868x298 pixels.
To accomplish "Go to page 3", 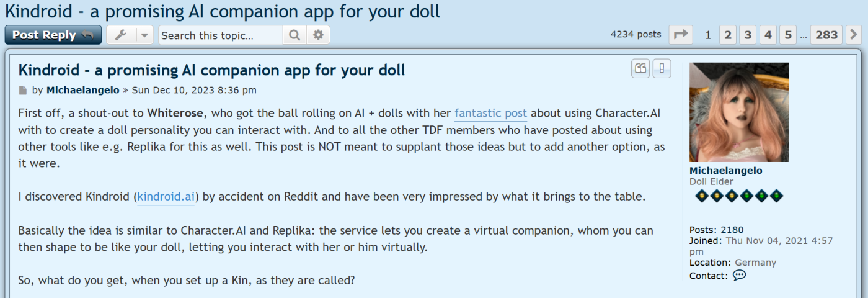I will pos(748,35).
